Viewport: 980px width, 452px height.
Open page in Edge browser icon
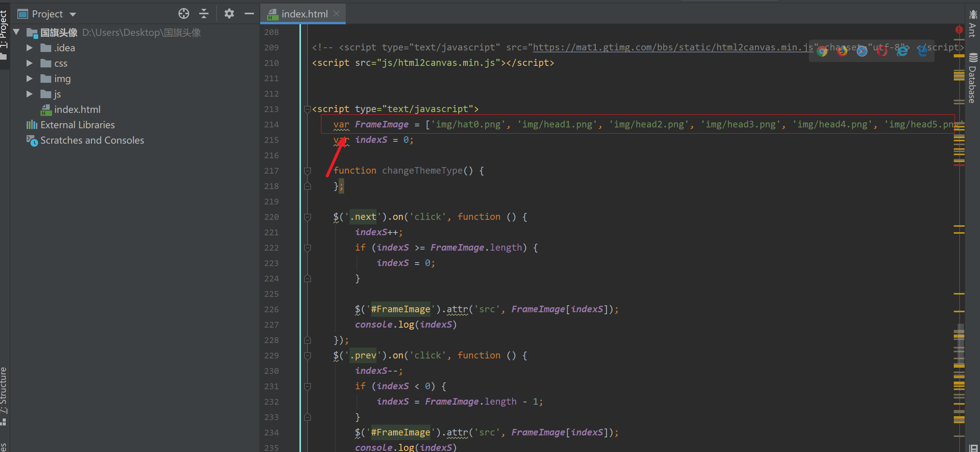(x=922, y=51)
